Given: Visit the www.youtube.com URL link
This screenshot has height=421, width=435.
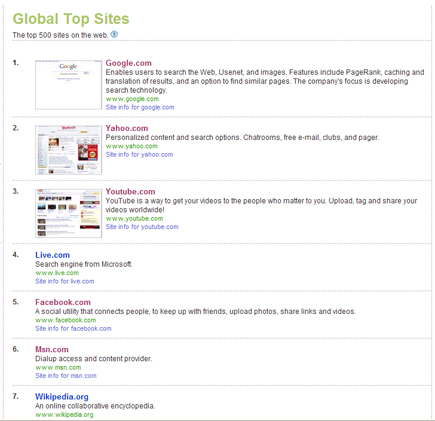Looking at the screenshot, I should point(134,219).
